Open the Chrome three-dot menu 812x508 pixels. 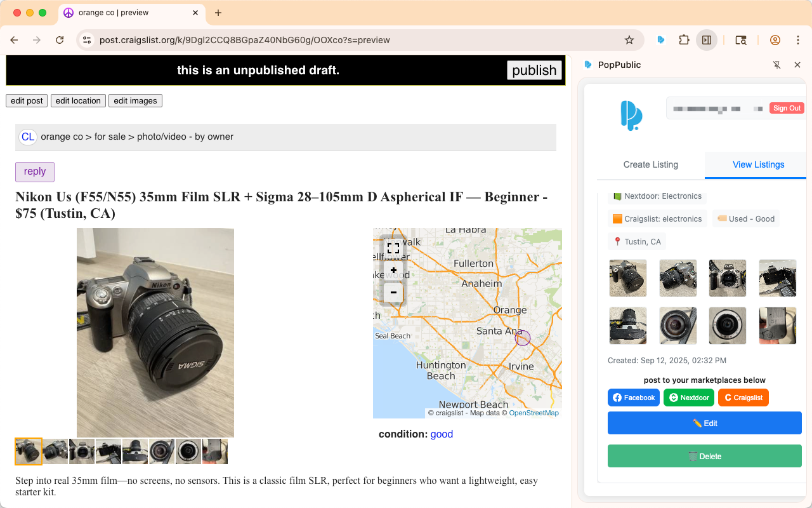pyautogui.click(x=798, y=40)
